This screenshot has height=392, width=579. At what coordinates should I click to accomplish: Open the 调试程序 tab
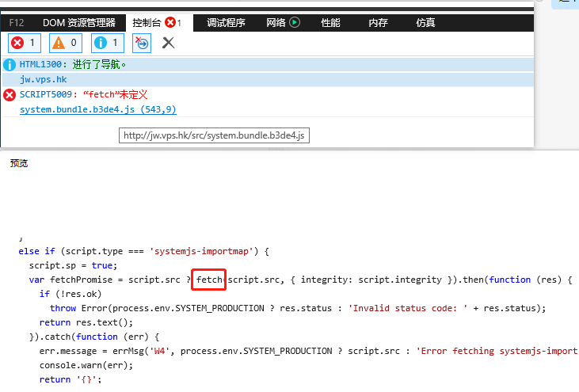pos(226,23)
